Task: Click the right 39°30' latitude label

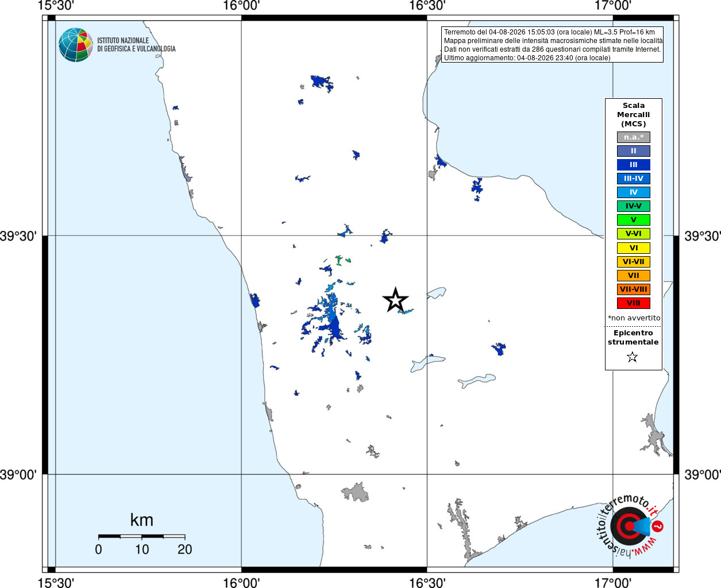Action: click(x=702, y=236)
